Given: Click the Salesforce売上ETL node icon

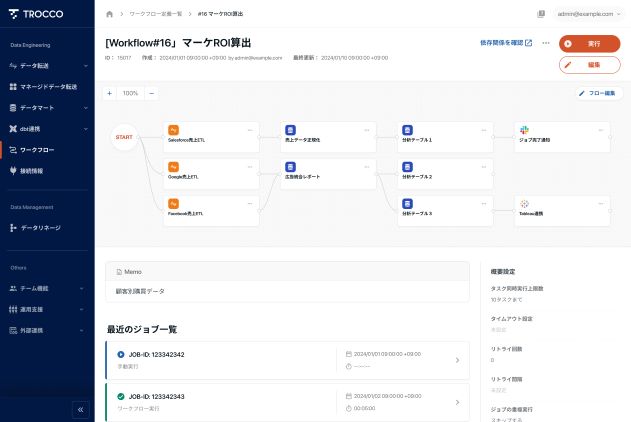Looking at the screenshot, I should (x=173, y=130).
